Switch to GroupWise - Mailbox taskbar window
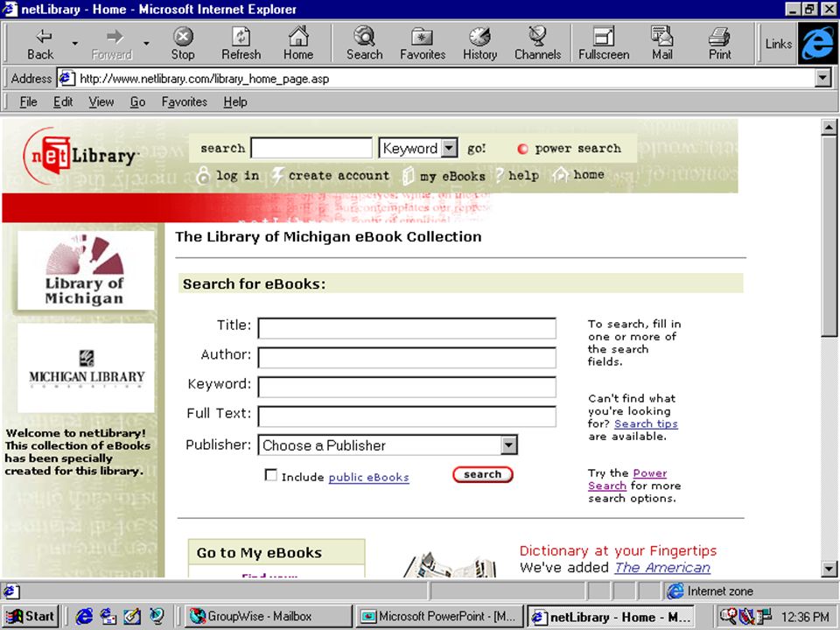 [x=268, y=616]
